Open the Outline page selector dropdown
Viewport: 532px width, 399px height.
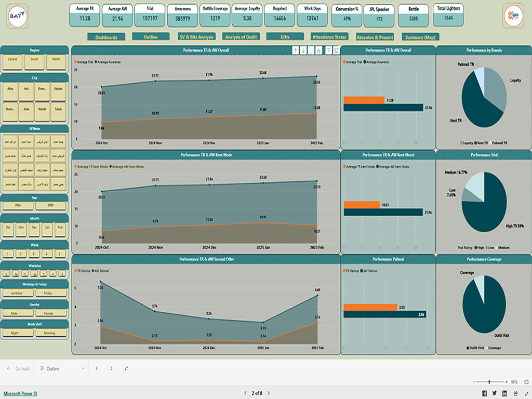[62, 368]
